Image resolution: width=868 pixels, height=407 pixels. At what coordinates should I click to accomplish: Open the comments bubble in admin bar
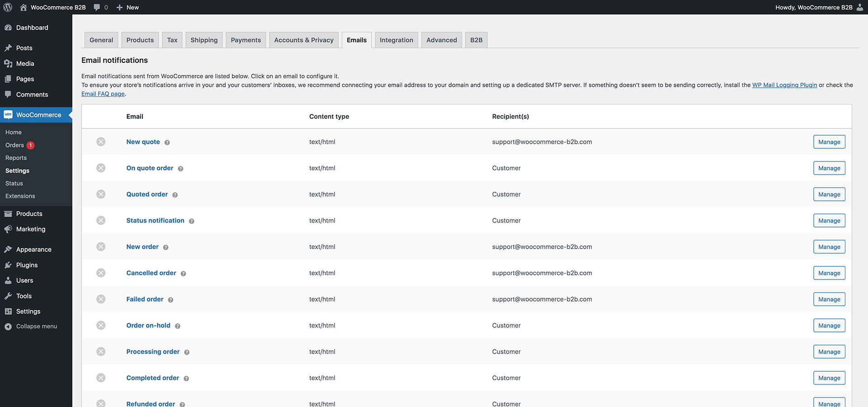pyautogui.click(x=100, y=7)
